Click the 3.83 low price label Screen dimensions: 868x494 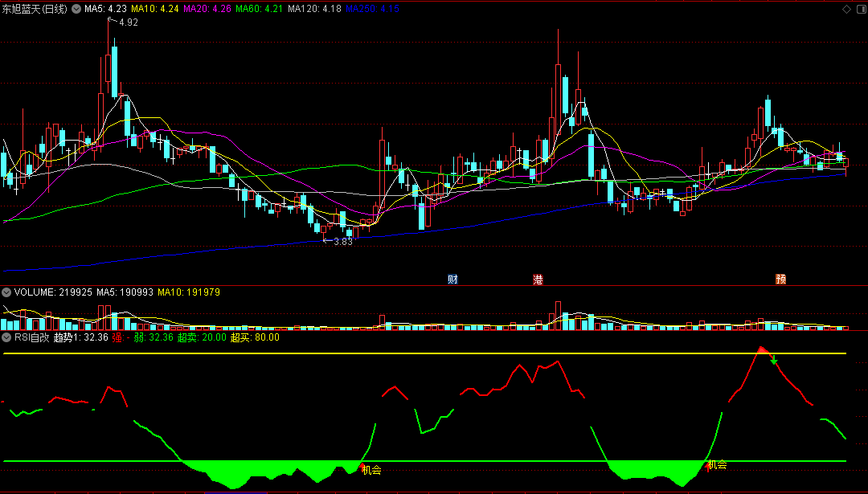coord(343,242)
